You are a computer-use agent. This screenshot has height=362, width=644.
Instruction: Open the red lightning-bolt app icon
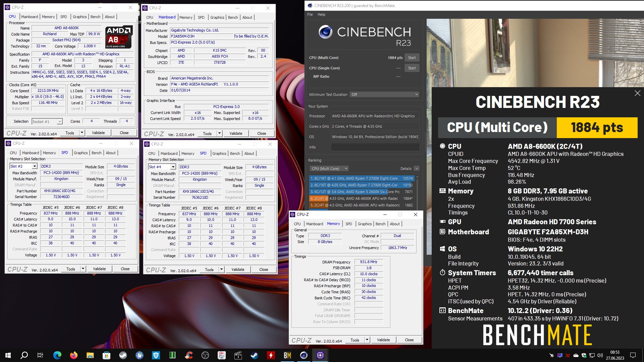(271, 355)
